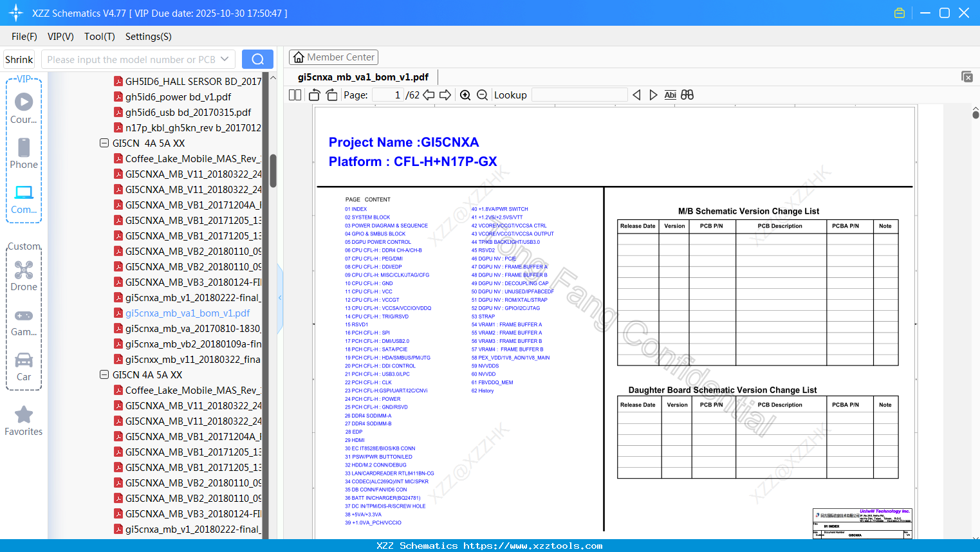Go to previous page arrow

coord(429,95)
